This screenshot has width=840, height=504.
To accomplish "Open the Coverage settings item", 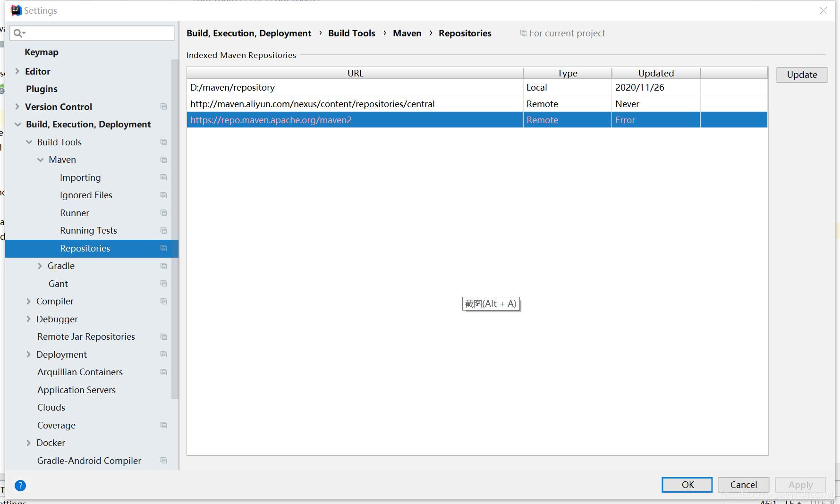I will click(56, 426).
